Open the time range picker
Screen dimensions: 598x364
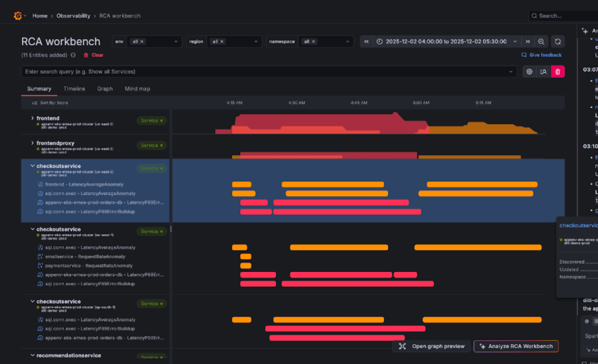447,41
